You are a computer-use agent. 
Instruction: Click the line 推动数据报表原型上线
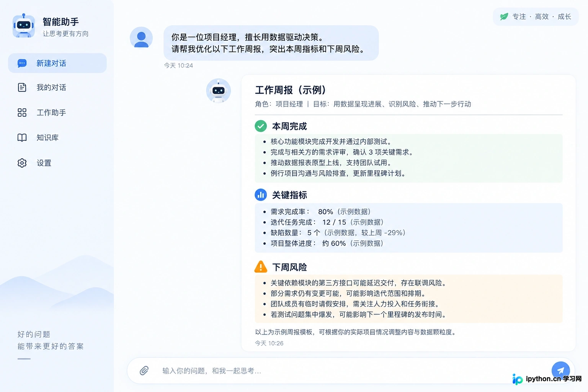click(332, 163)
